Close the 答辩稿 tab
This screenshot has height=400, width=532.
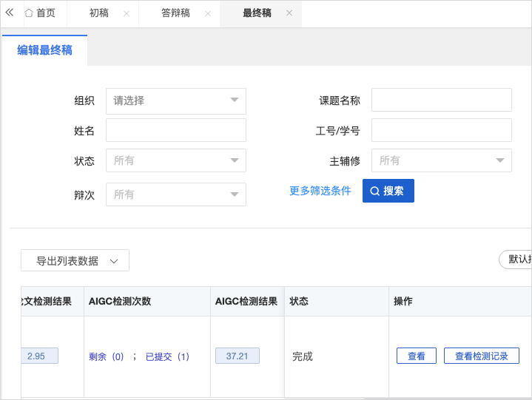[x=208, y=13]
